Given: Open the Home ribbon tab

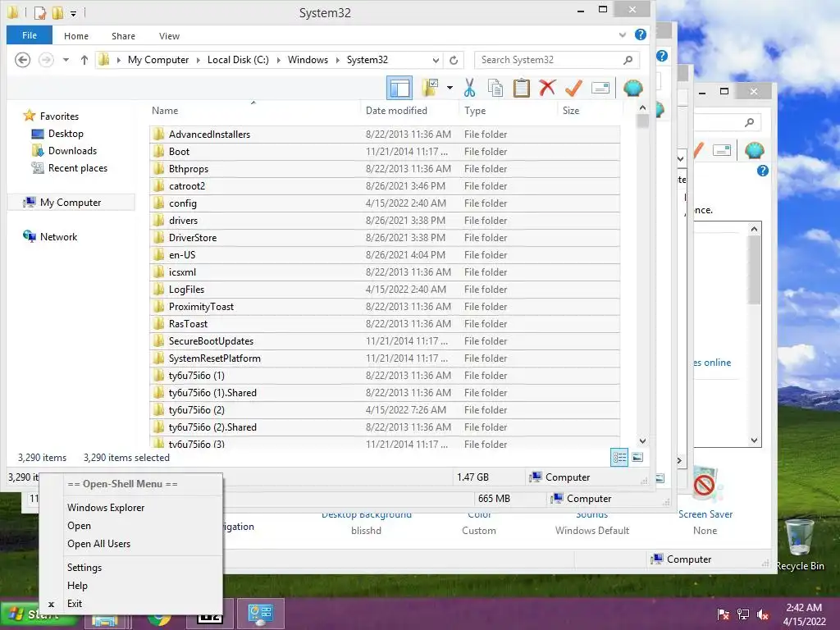Looking at the screenshot, I should tap(76, 36).
